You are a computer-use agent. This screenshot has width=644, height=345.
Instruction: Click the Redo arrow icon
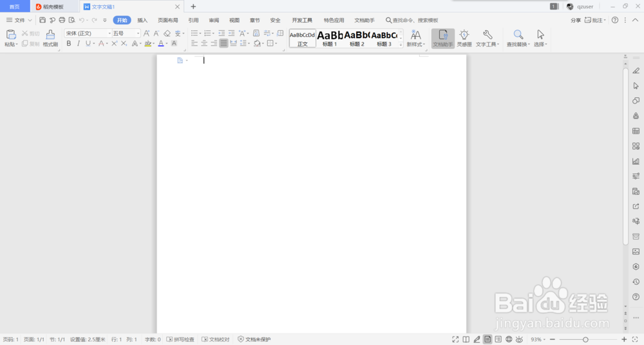point(94,20)
